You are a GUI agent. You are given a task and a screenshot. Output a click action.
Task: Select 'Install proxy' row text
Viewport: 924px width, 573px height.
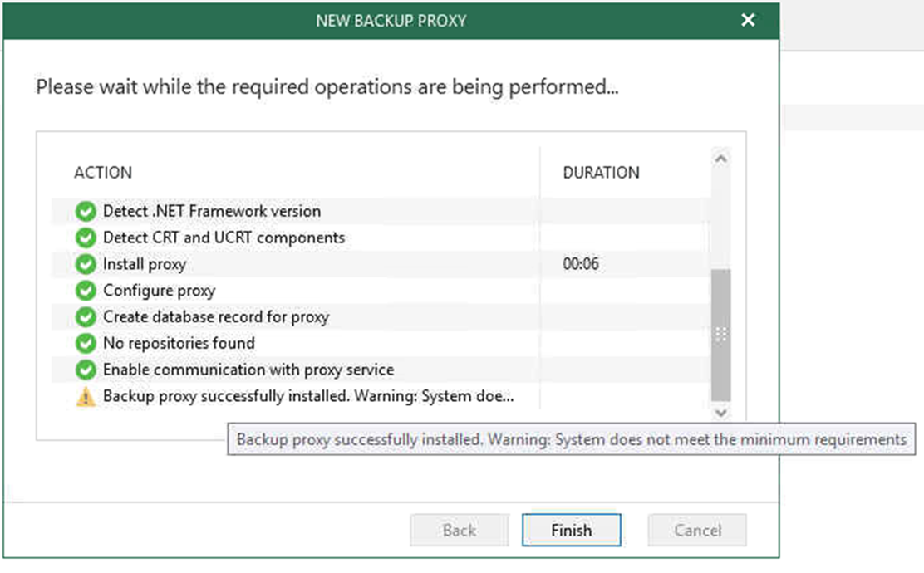[x=145, y=264]
